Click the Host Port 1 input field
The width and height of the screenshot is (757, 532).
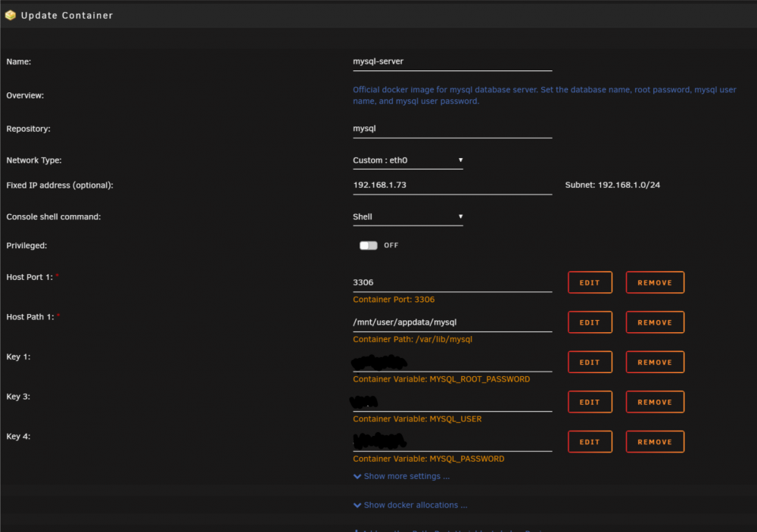(453, 283)
